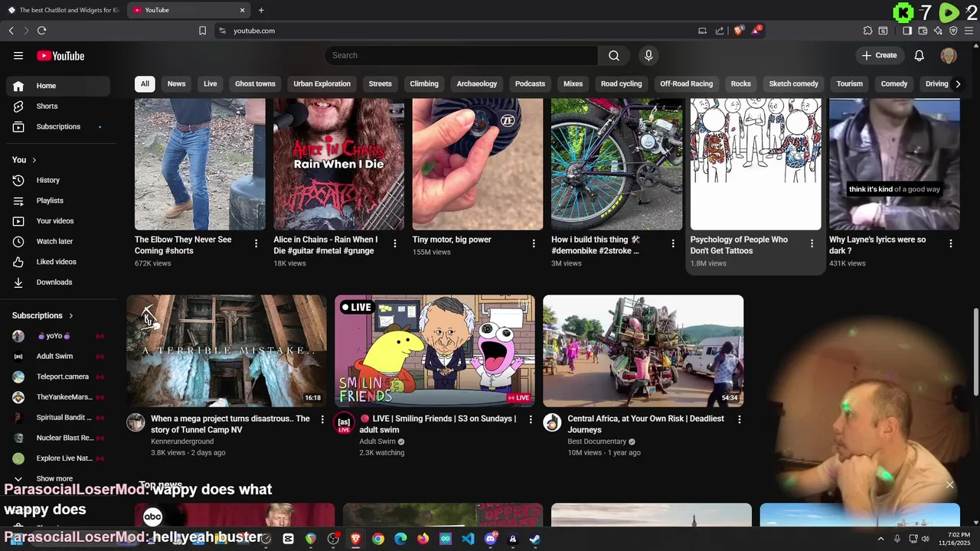Open Brave Shields lion icon
The image size is (980, 551).
(x=739, y=31)
